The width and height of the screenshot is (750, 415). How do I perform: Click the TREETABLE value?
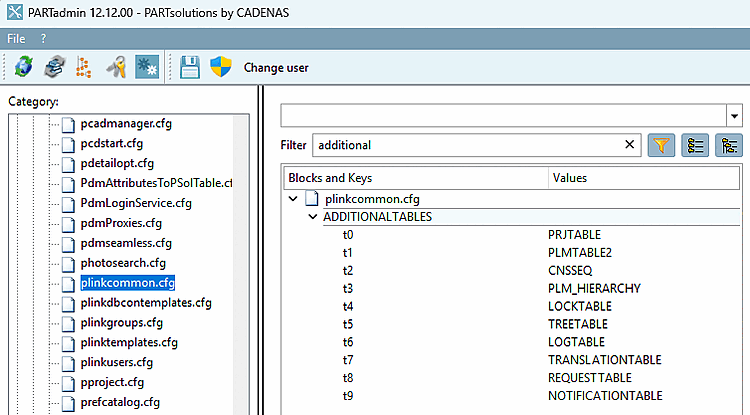[x=578, y=324]
